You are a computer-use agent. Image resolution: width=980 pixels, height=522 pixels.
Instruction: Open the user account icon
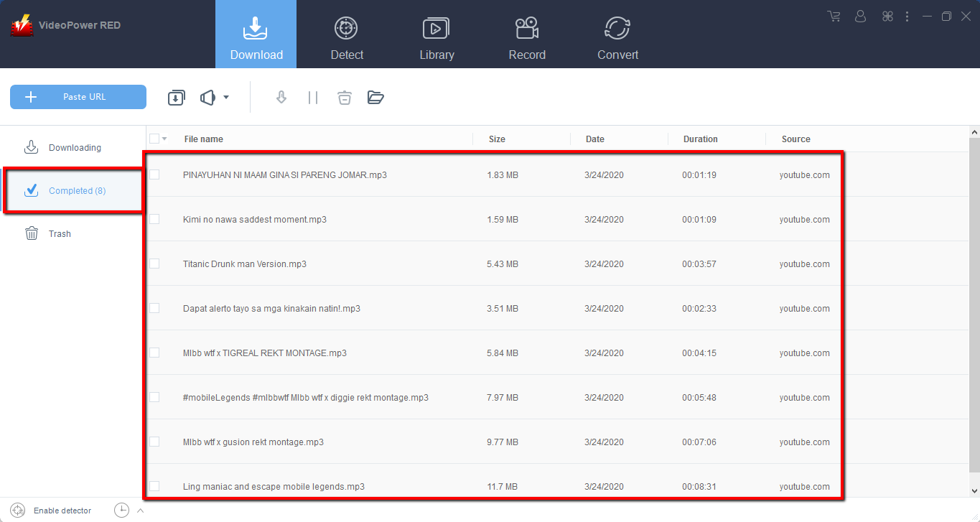[861, 17]
